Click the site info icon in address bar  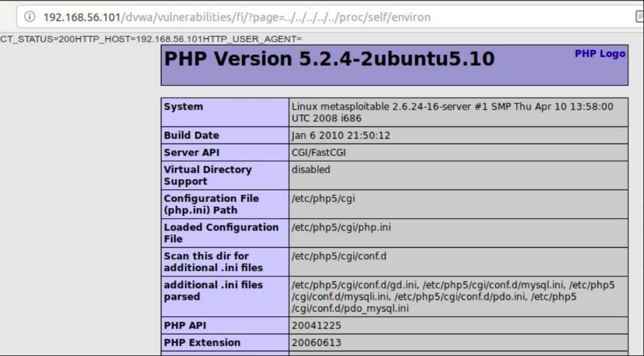[30, 17]
